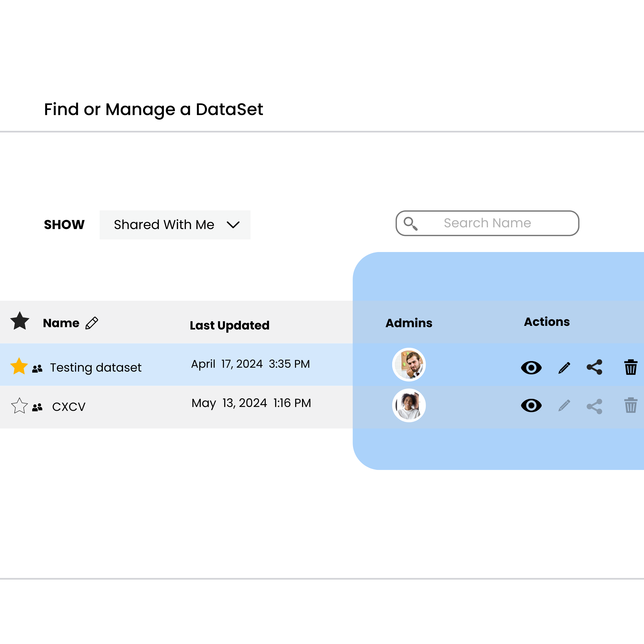644x644 pixels.
Task: Click the greyed share icon for CXCV
Action: click(x=594, y=406)
